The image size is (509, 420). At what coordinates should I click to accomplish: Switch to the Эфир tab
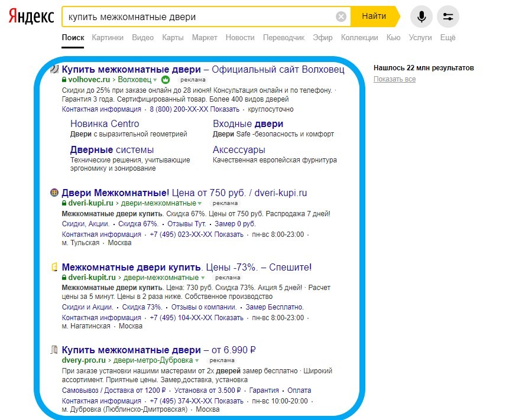(323, 38)
